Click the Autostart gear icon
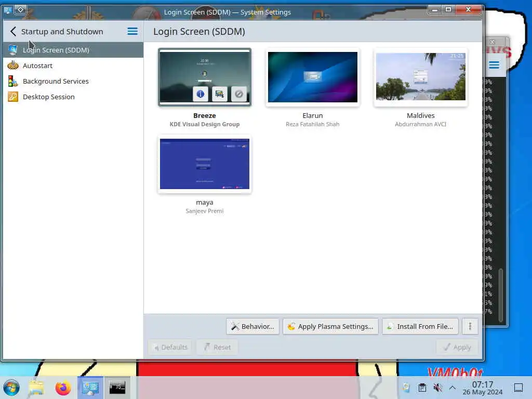532x399 pixels. pos(13,65)
